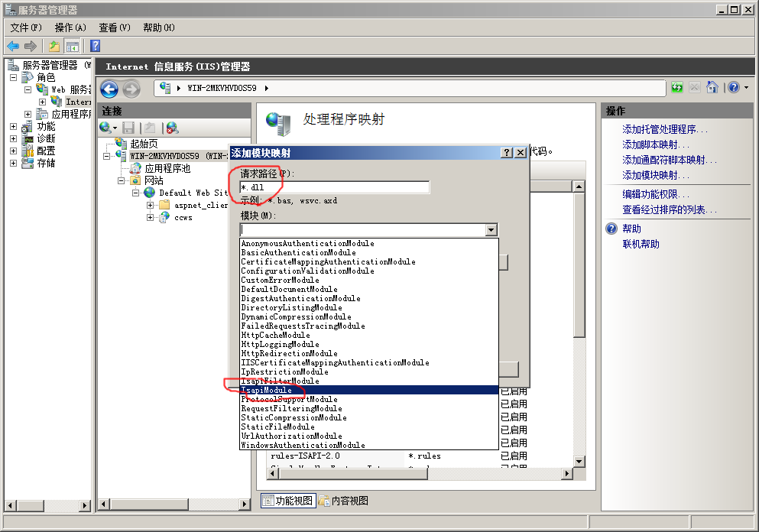Select 应用程序池 in the connections tree

pyautogui.click(x=167, y=168)
